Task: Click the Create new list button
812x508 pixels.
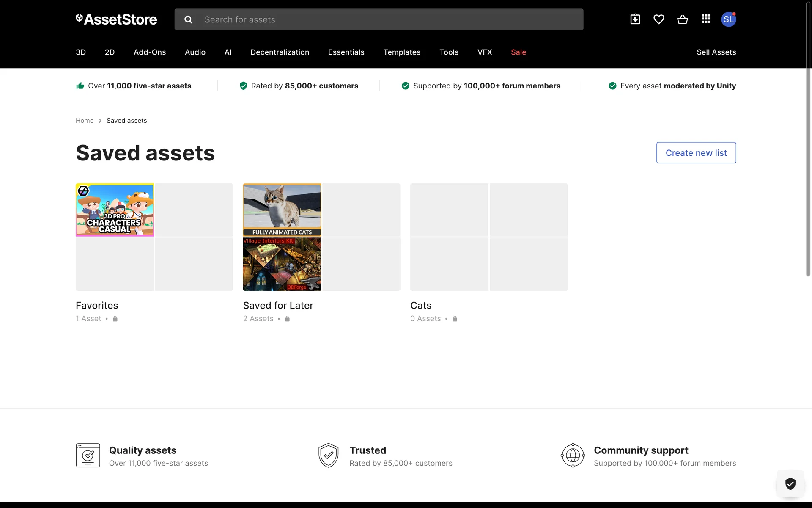Action: (x=696, y=153)
